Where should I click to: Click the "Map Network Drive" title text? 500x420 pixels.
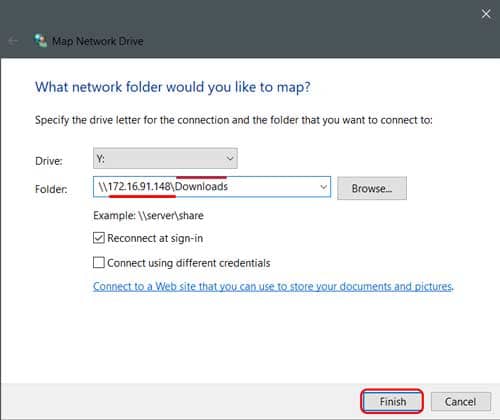(98, 41)
